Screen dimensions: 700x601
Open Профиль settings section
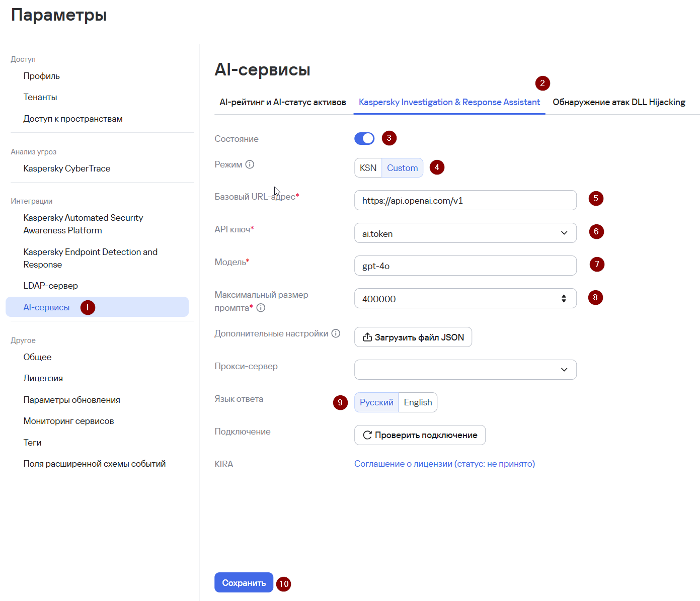tap(42, 76)
